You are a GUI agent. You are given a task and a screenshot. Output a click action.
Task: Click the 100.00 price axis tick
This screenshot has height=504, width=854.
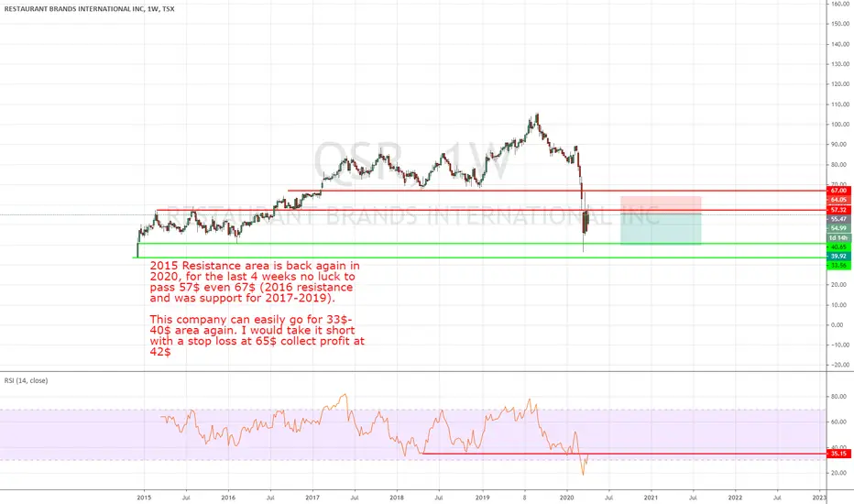tap(840, 125)
